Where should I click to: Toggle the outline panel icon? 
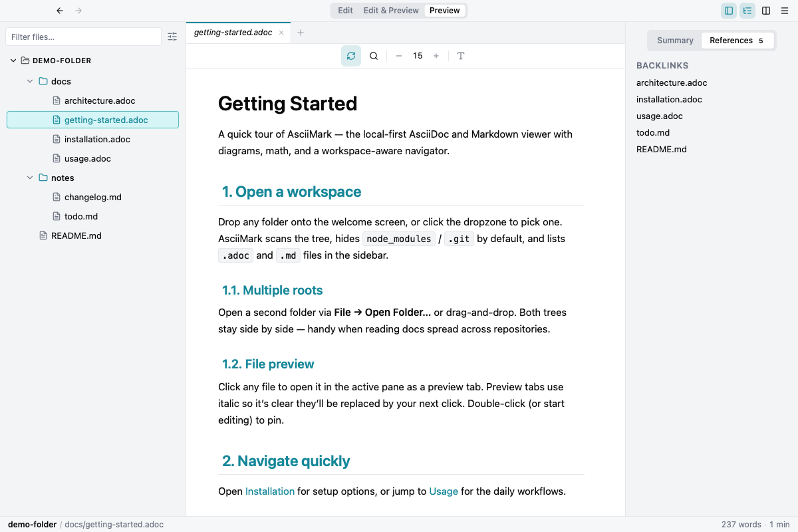point(747,11)
